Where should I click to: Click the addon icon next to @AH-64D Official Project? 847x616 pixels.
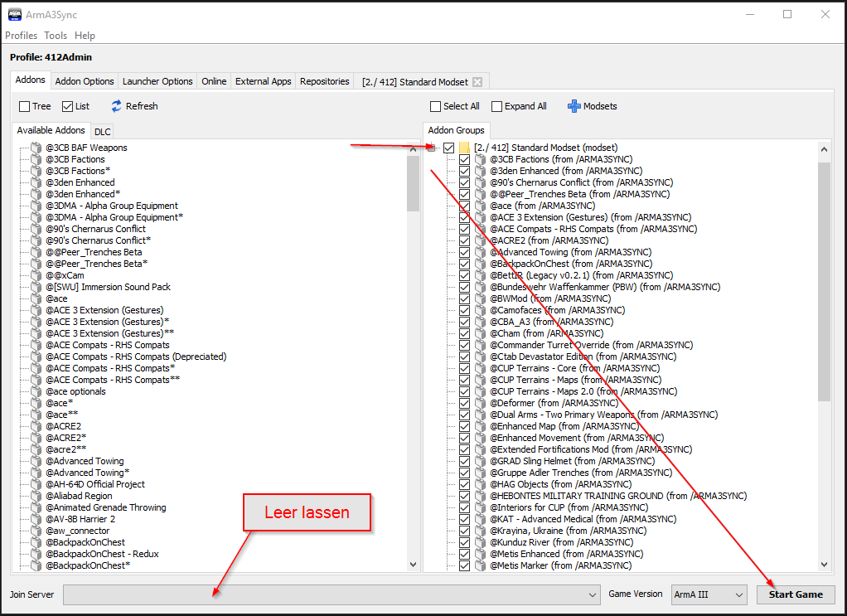click(36, 484)
